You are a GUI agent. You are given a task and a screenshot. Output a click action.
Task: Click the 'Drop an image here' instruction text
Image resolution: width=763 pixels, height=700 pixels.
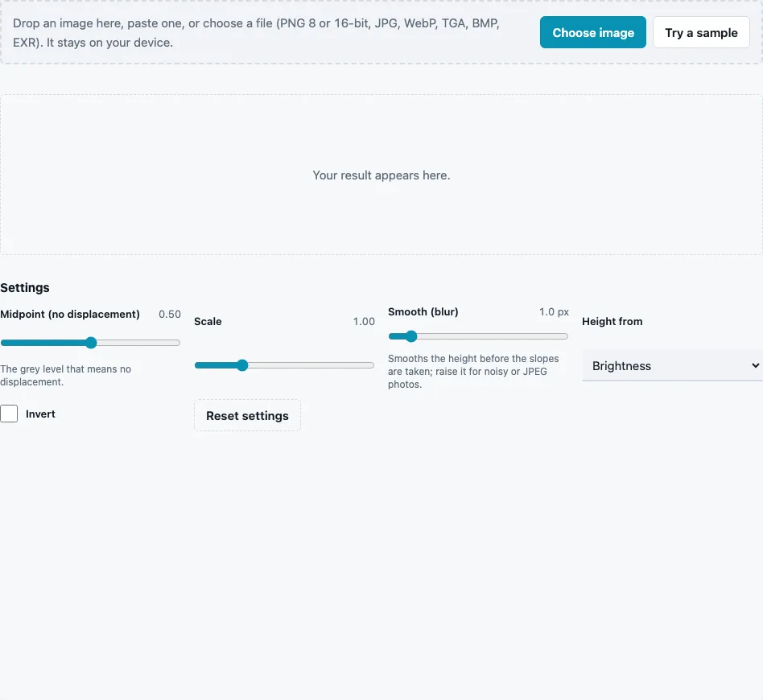256,33
